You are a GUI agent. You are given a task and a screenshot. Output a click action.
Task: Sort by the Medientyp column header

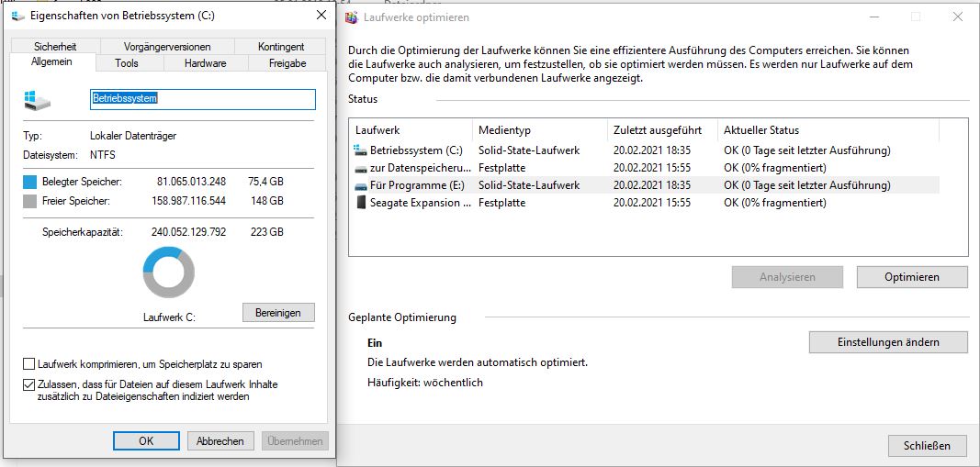click(x=540, y=130)
